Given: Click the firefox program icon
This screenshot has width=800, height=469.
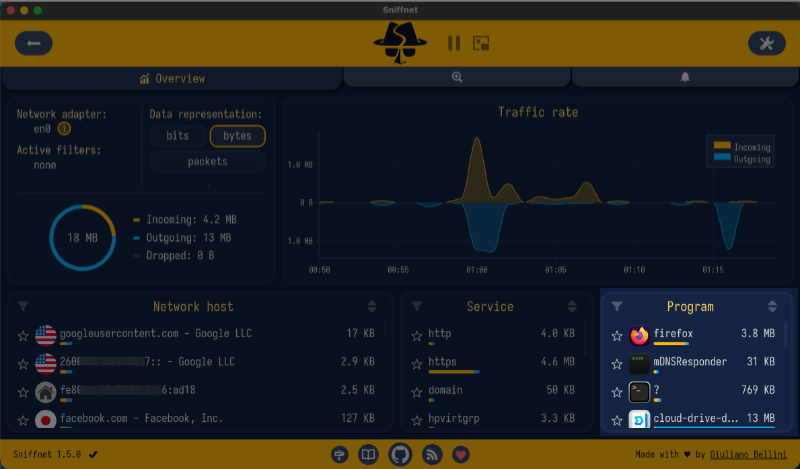Looking at the screenshot, I should 639,336.
